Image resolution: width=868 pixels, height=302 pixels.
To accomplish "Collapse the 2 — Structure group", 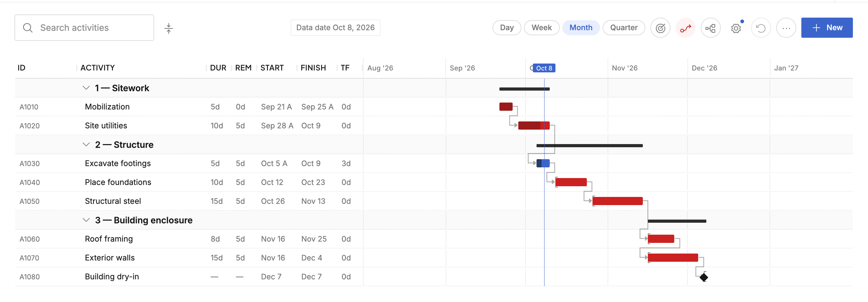I will pyautogui.click(x=86, y=145).
